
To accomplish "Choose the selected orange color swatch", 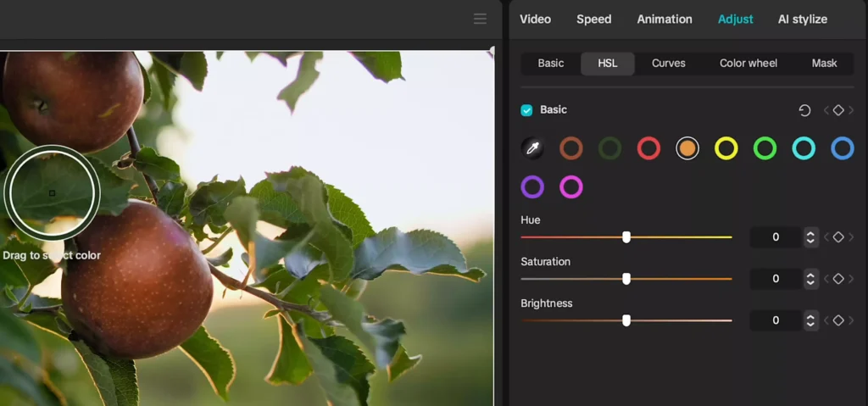I will (687, 148).
